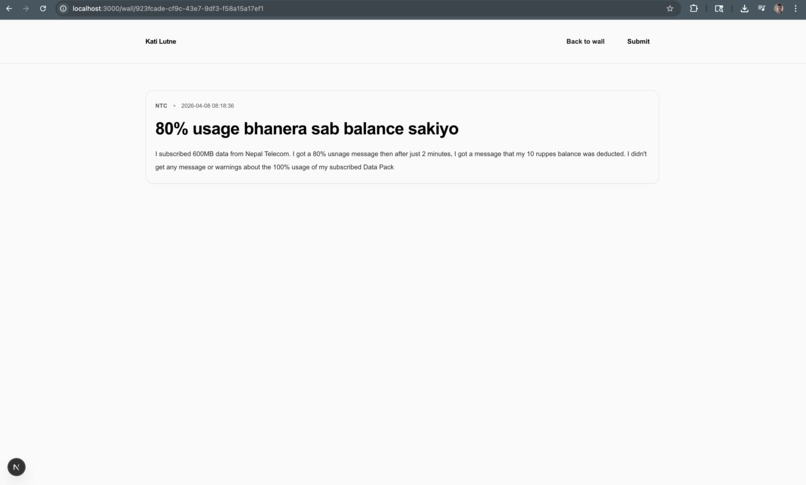Click the post body text about Nepal Telecom

click(401, 160)
